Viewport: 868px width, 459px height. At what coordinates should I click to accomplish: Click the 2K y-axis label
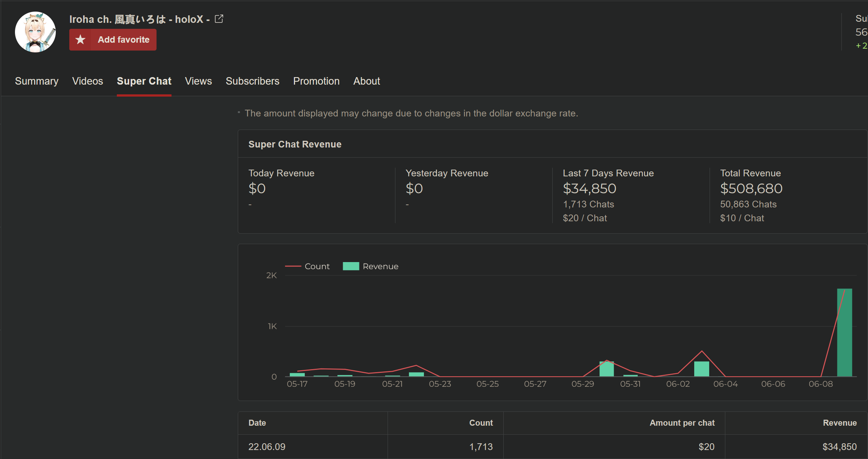click(271, 276)
